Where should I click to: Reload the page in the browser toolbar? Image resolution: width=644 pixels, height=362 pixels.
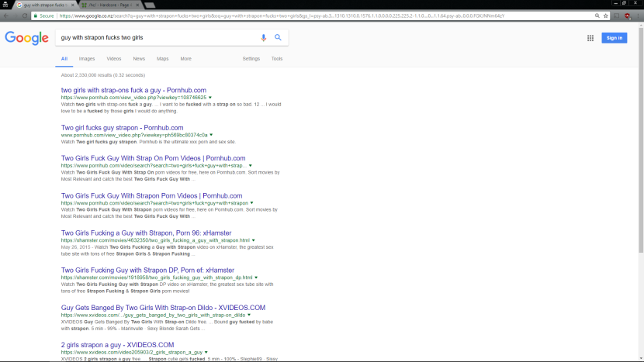pos(25,15)
